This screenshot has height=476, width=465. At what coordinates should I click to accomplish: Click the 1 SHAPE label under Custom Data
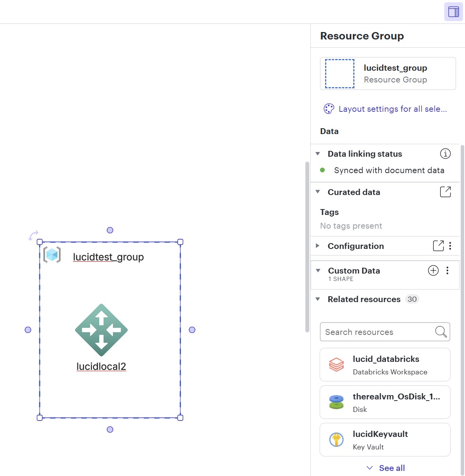click(341, 279)
